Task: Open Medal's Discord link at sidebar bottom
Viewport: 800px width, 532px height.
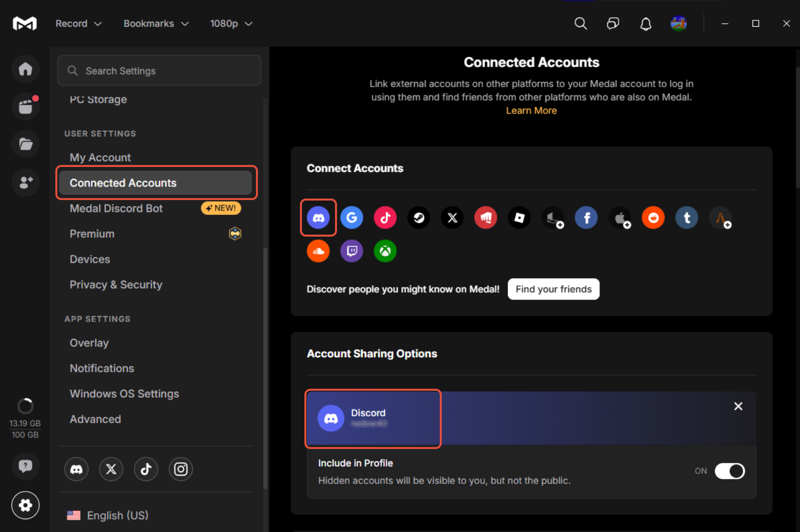Action: point(77,469)
